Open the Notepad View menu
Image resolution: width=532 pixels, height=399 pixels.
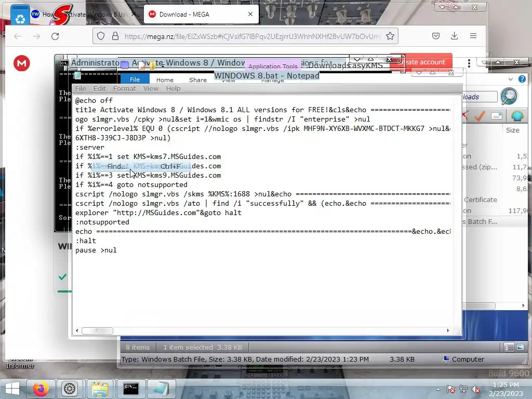pos(151,88)
